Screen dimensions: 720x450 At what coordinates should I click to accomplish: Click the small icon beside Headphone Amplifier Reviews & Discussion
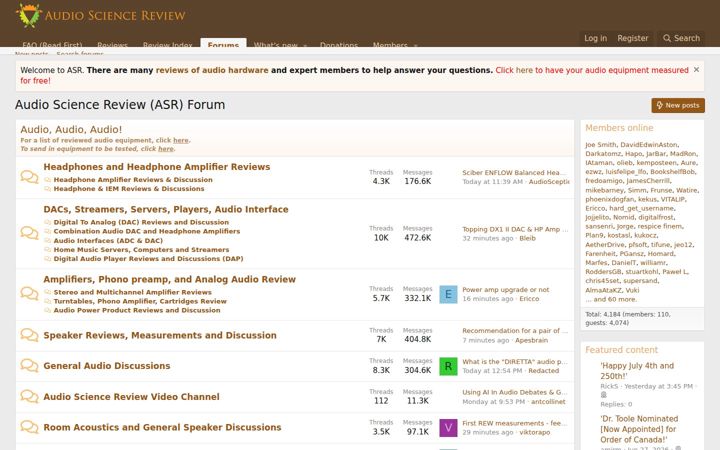(47, 180)
